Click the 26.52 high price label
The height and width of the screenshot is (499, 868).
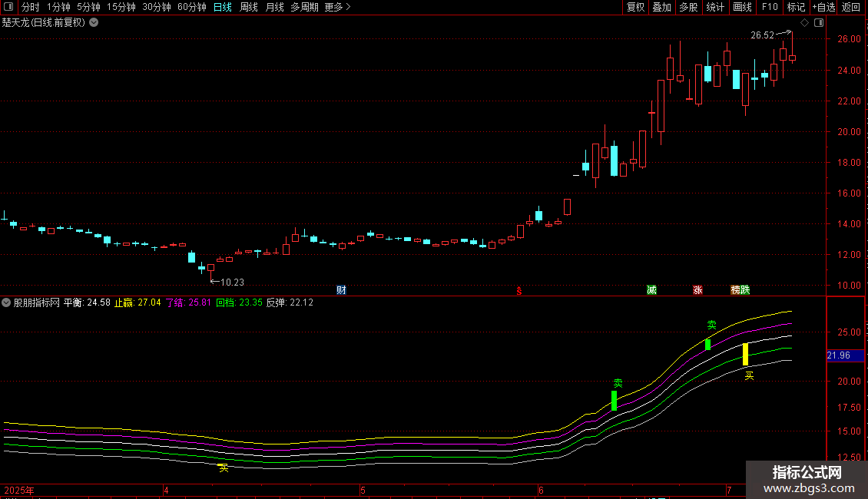pos(762,35)
